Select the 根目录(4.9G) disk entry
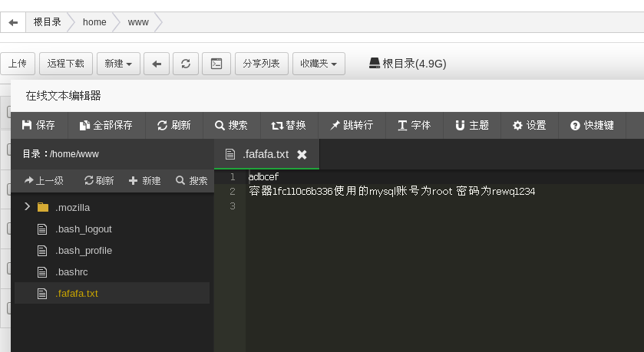The height and width of the screenshot is (352, 644). coord(408,64)
